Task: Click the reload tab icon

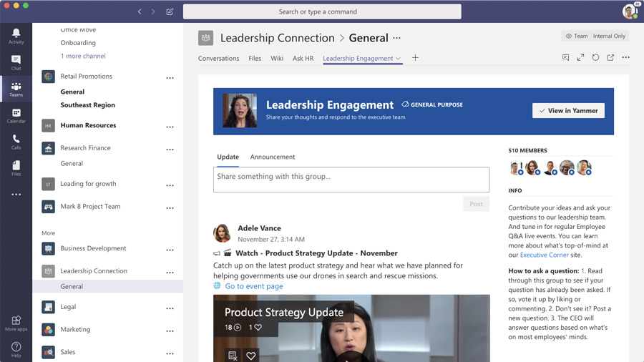Action: click(595, 58)
